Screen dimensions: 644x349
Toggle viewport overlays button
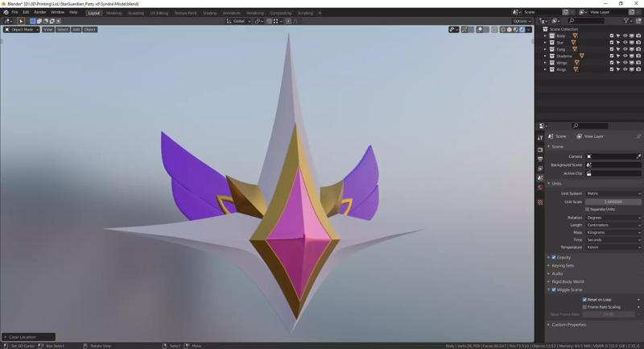[x=479, y=30]
